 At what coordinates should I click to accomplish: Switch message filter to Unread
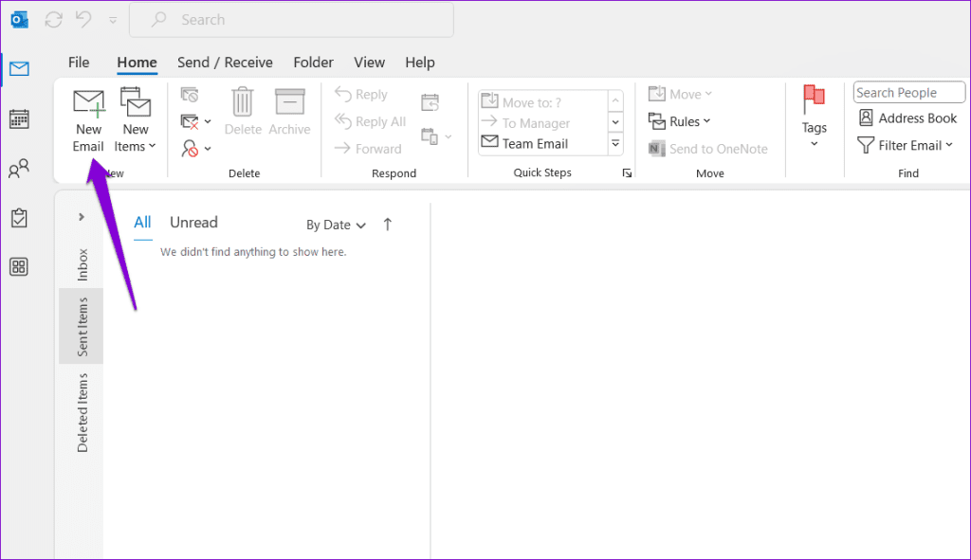(x=193, y=223)
